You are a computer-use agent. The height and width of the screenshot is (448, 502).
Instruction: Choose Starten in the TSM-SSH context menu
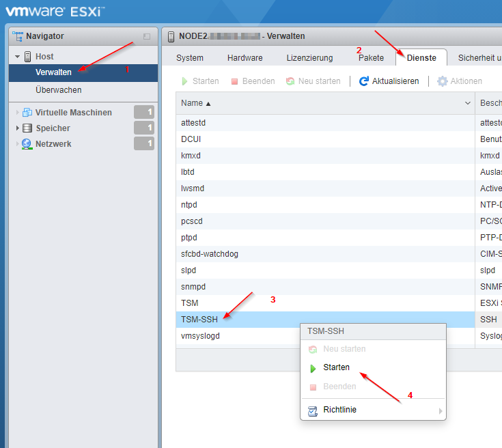[373, 367]
